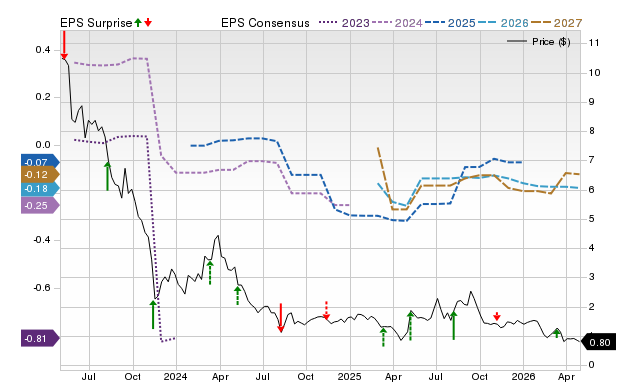
Task: Click the 0.0 tick on the EPS axis
Action: coord(43,145)
